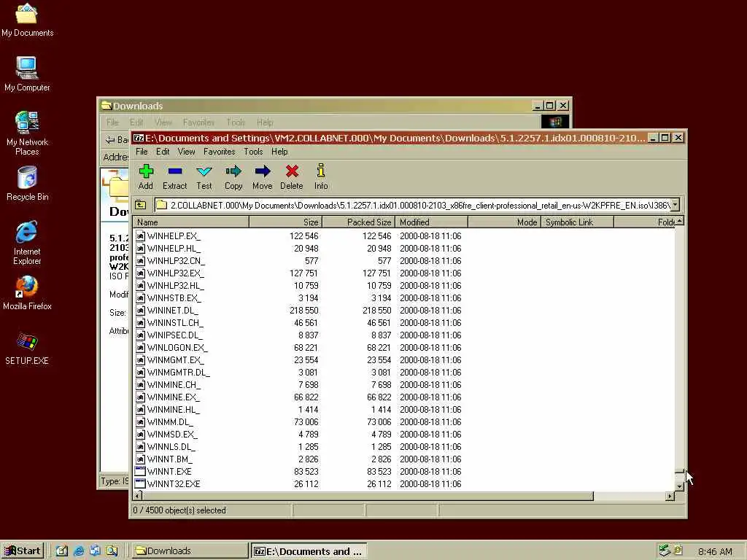Viewport: 747px width, 560px height.
Task: Sort by the Mode column header
Action: (x=505, y=222)
